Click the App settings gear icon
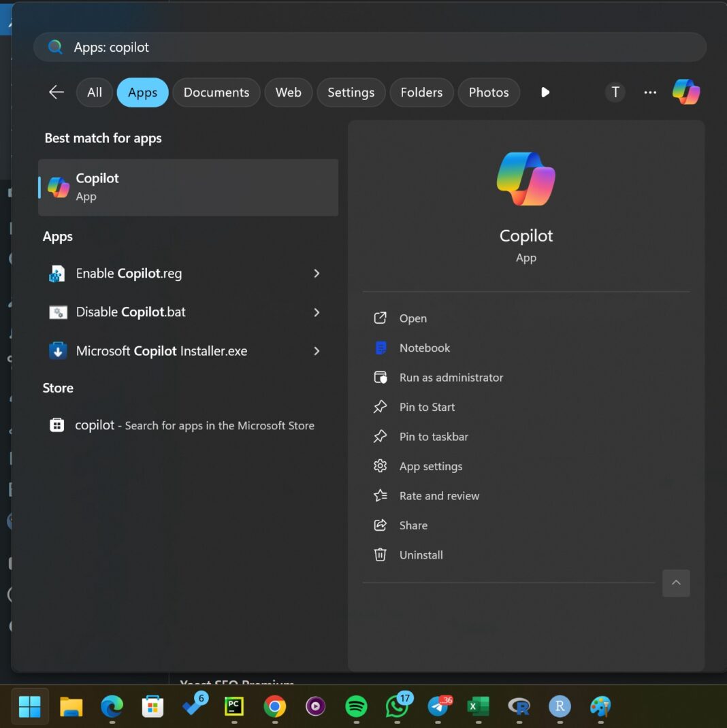727x728 pixels. coord(380,466)
